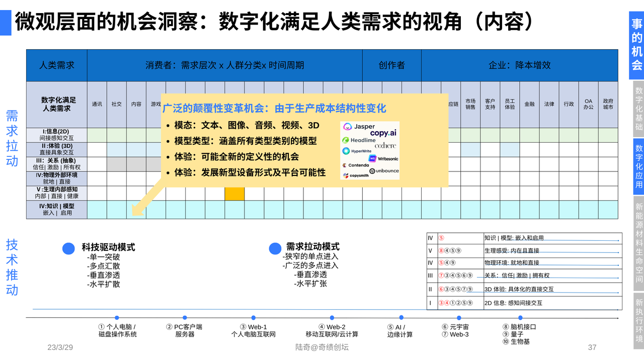Open the 新执行环境 side tab
644x362 pixels.
click(x=638, y=320)
